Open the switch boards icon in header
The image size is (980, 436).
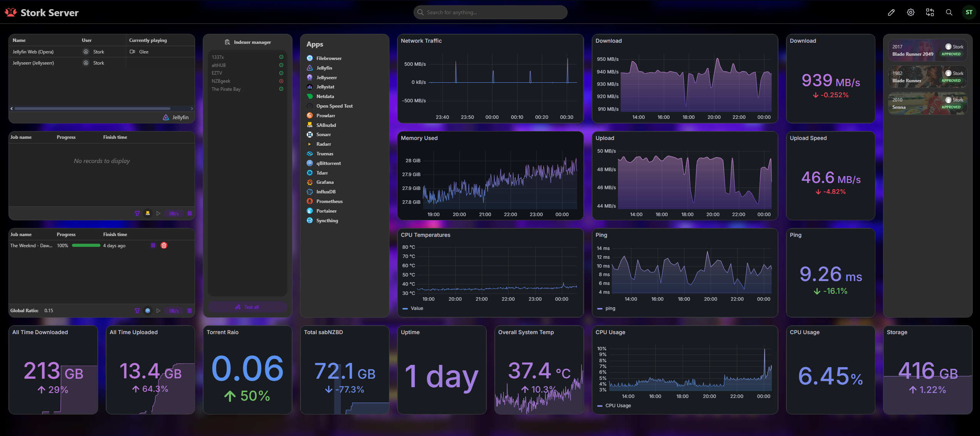(930, 13)
